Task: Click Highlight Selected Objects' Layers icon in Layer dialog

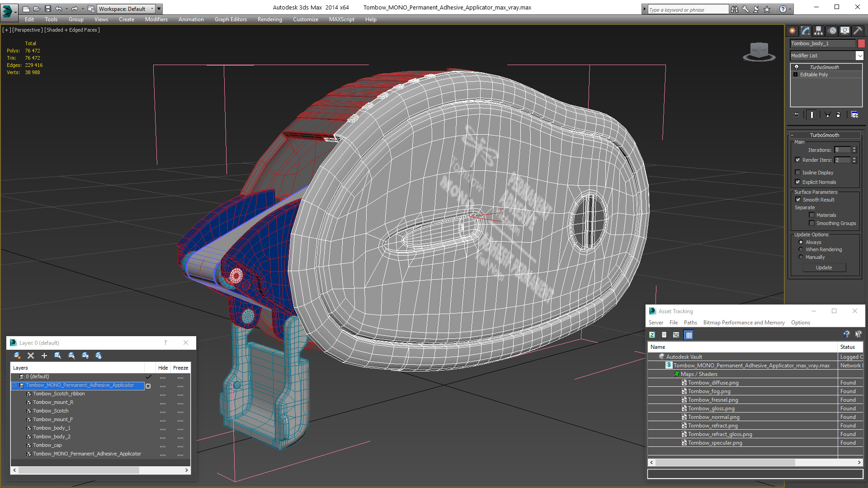Action: [71, 356]
